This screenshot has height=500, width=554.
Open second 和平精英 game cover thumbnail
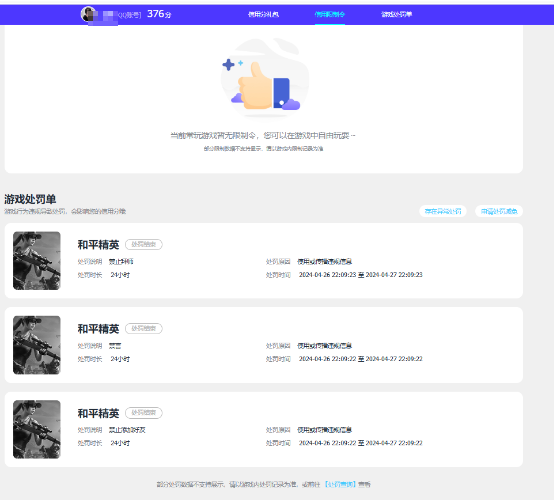point(37,345)
